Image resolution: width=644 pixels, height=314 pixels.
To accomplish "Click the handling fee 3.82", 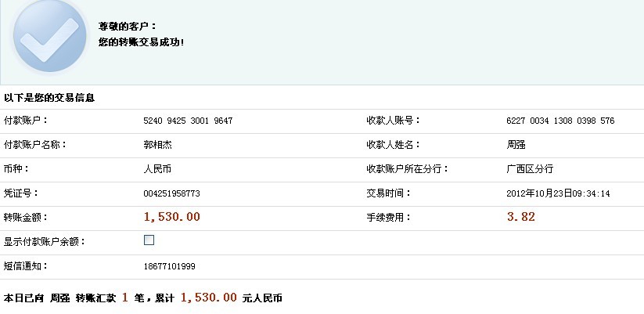I will coord(520,217).
